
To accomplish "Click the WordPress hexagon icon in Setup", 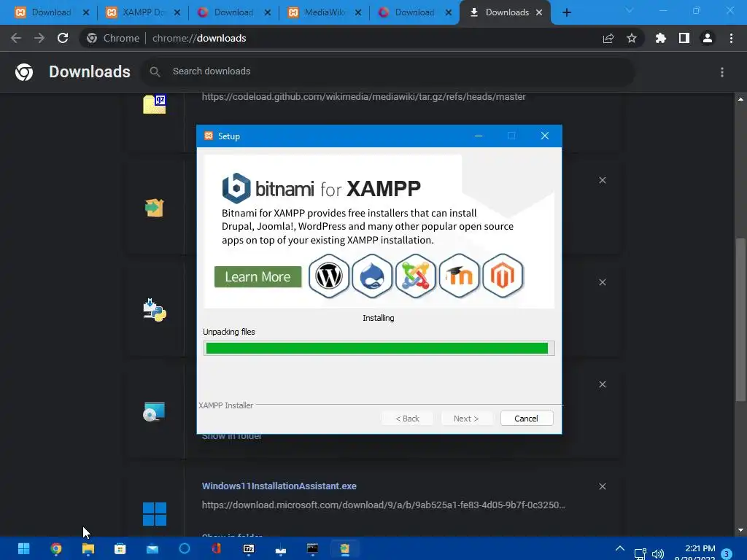I will click(329, 276).
